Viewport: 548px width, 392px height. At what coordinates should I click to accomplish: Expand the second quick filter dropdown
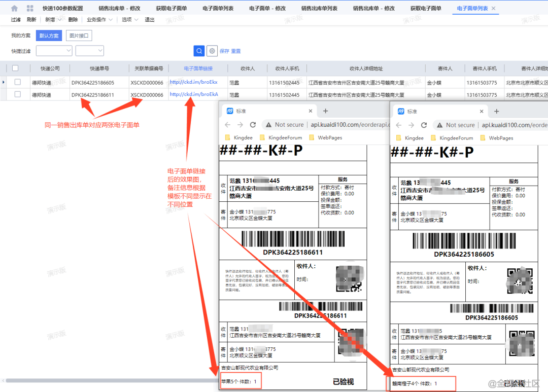coord(90,51)
